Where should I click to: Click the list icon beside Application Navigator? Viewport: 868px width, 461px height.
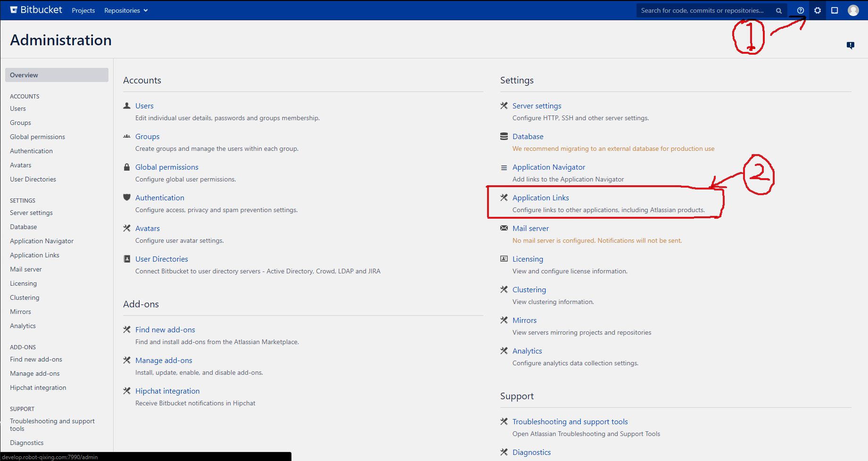504,167
